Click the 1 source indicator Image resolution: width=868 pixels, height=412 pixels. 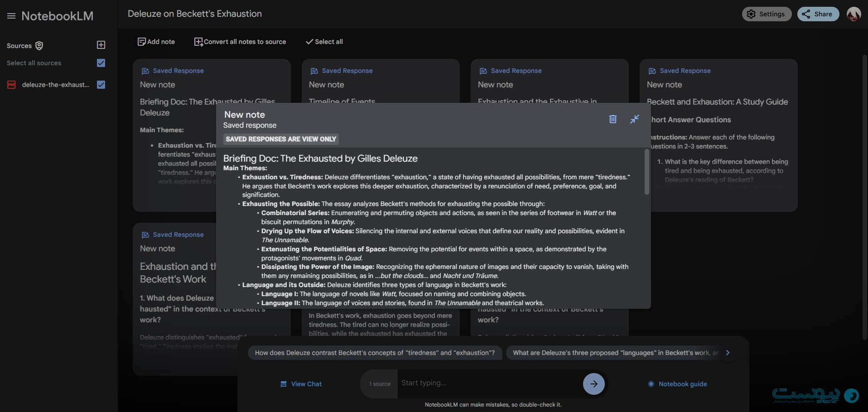[379, 384]
